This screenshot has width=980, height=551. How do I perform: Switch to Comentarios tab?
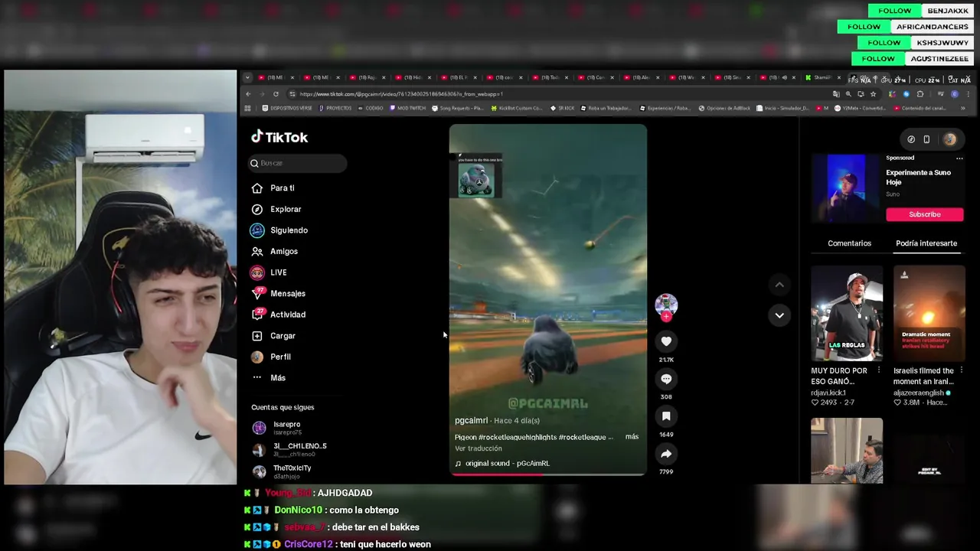tap(849, 243)
